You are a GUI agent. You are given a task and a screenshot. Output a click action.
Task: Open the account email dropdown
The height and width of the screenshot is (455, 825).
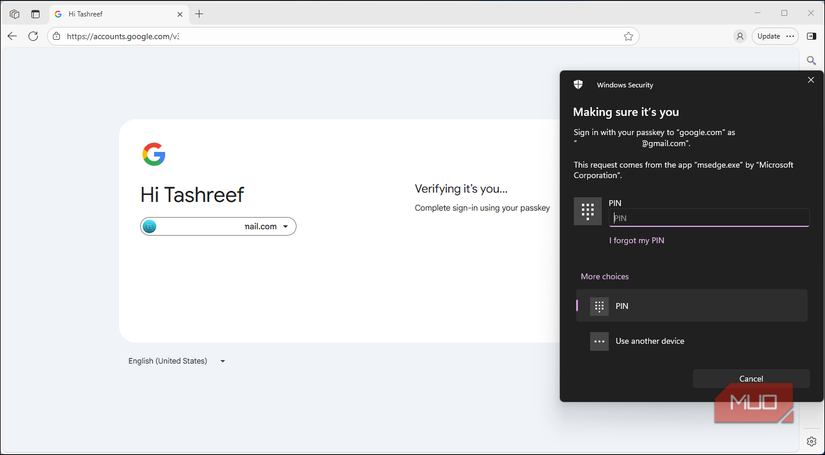(218, 226)
